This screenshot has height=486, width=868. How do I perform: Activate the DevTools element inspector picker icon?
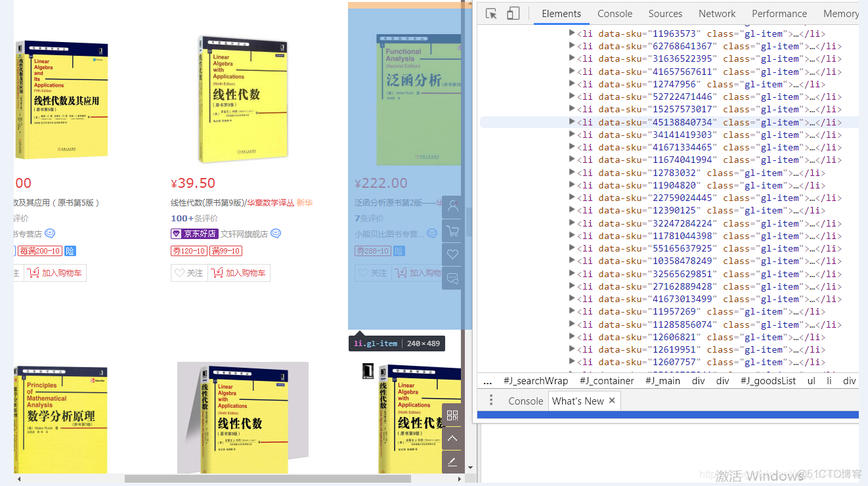[x=491, y=14]
